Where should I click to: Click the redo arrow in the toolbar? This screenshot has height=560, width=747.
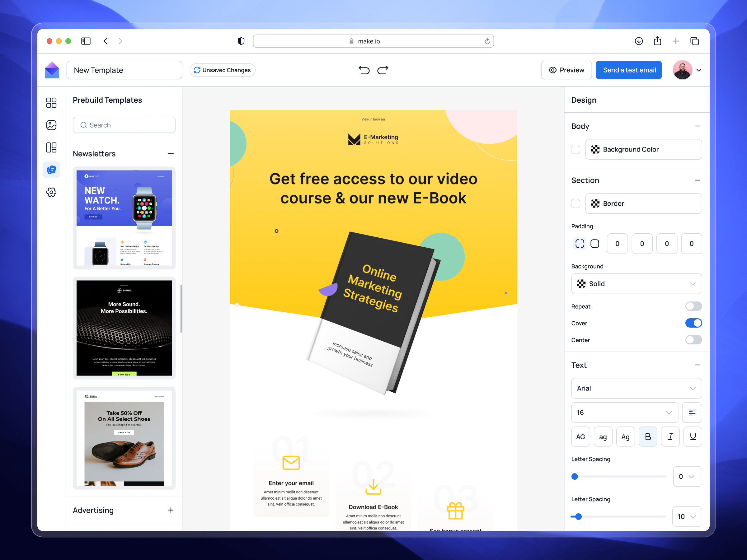[383, 70]
